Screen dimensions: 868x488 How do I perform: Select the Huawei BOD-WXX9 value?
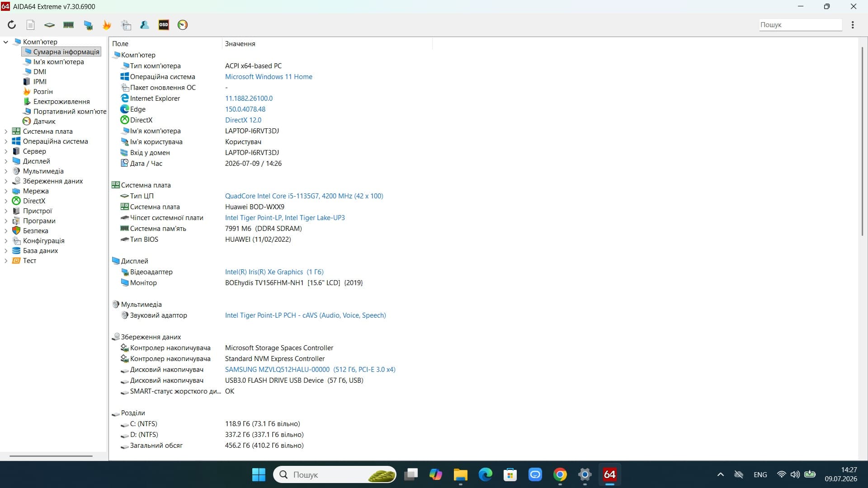click(255, 207)
